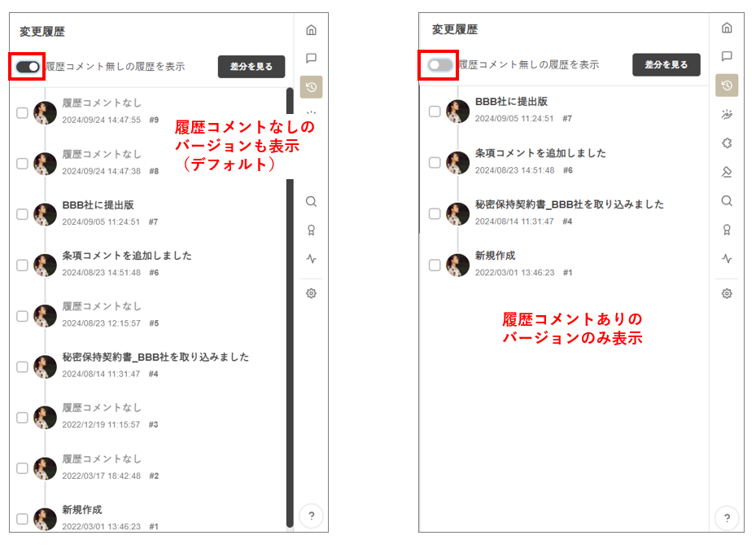Click the stamp icon in right sidebar

click(x=727, y=172)
